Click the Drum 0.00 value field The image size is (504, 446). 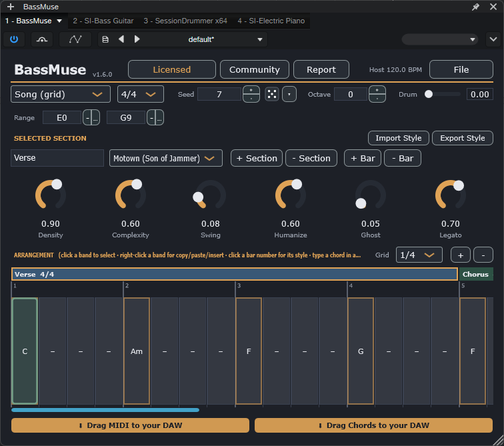click(479, 94)
